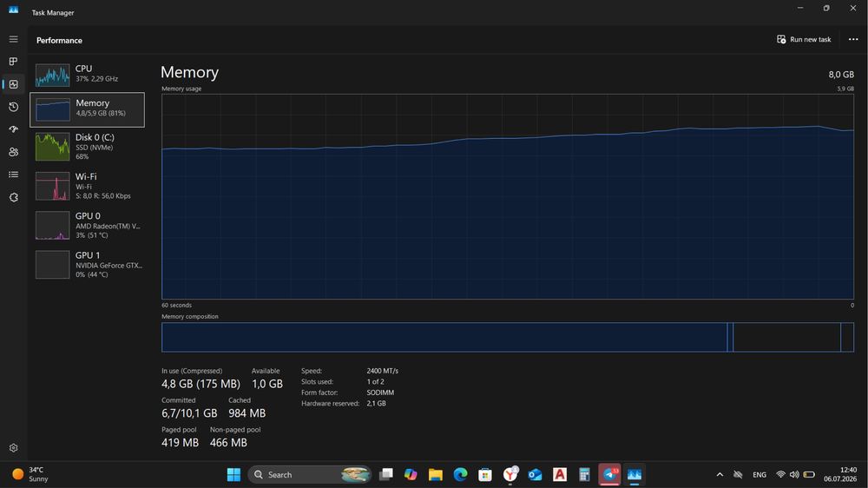This screenshot has height=488, width=868.
Task: Click the Memory composition bar
Action: (508, 337)
